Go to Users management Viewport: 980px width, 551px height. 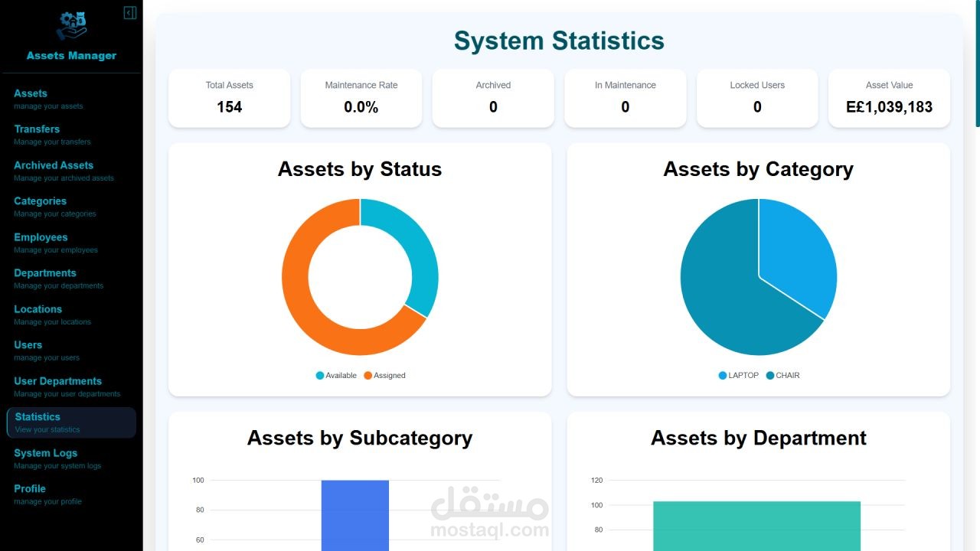tap(71, 350)
